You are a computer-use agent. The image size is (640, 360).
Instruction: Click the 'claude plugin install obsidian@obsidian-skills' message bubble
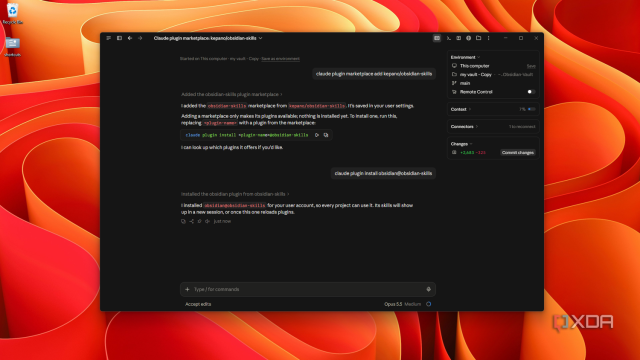(383, 173)
